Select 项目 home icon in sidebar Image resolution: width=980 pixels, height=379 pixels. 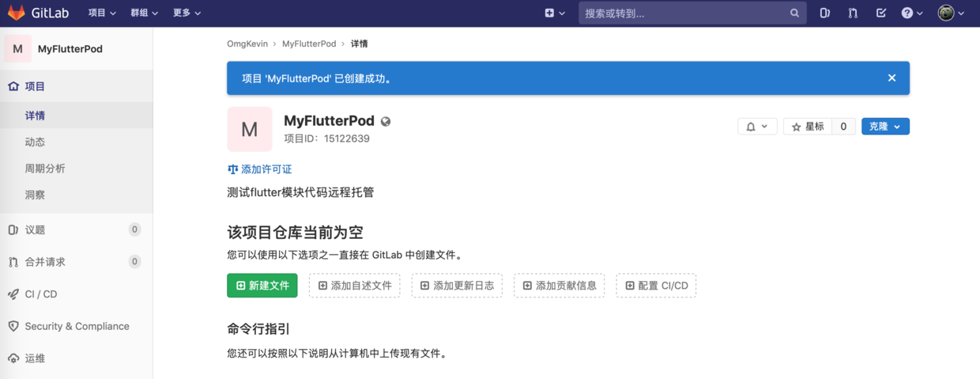pos(13,86)
